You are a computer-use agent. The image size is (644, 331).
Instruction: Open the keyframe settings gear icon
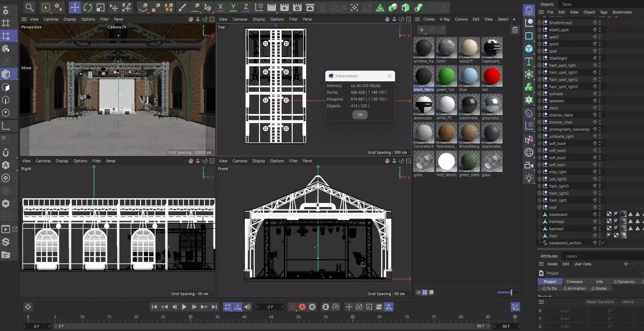[x=312, y=307]
